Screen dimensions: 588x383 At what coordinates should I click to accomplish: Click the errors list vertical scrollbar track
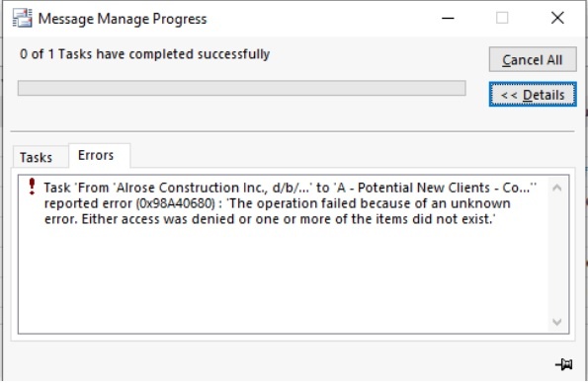(557, 255)
